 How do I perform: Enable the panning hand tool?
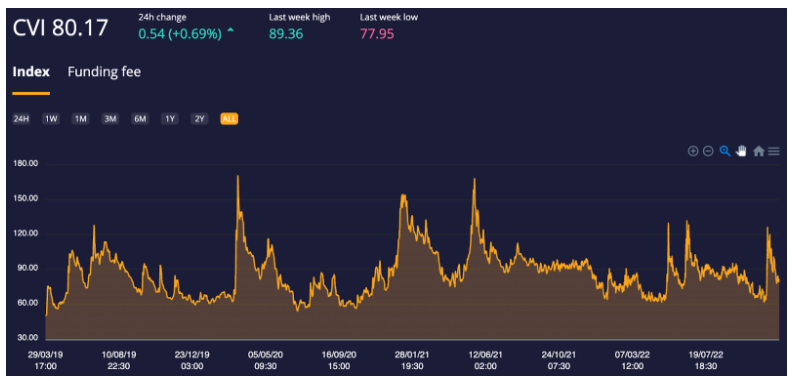coord(741,151)
